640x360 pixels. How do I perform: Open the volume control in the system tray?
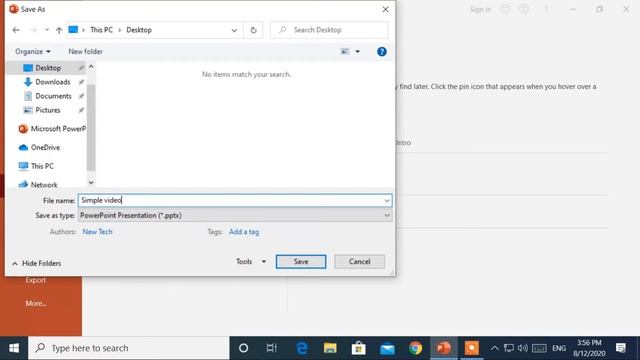coord(522,348)
